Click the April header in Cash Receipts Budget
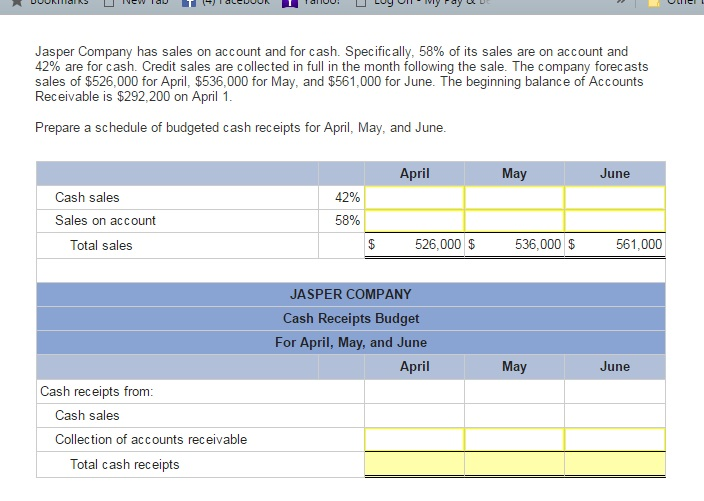 point(414,367)
